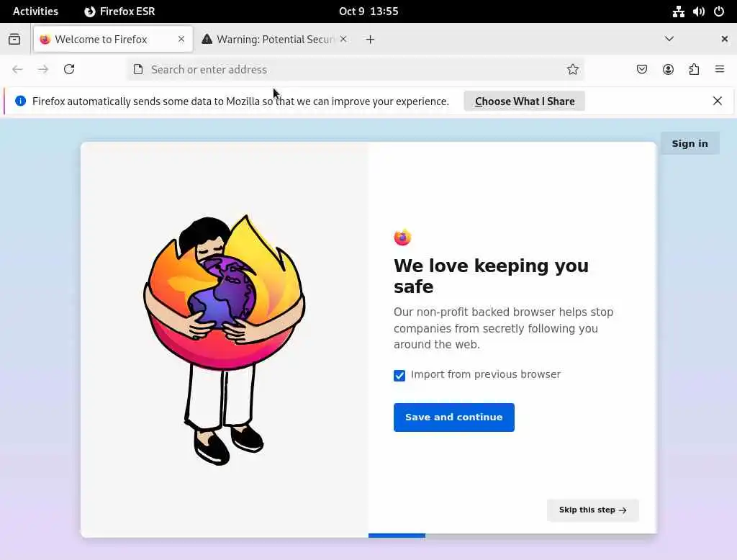
Task: Click the Firefox hugging illustration
Action: click(x=225, y=340)
